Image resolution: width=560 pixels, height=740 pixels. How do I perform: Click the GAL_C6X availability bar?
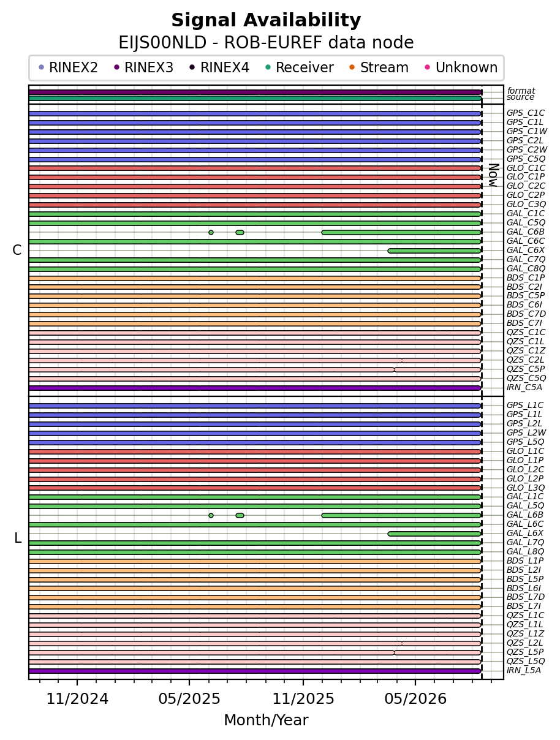coord(434,251)
